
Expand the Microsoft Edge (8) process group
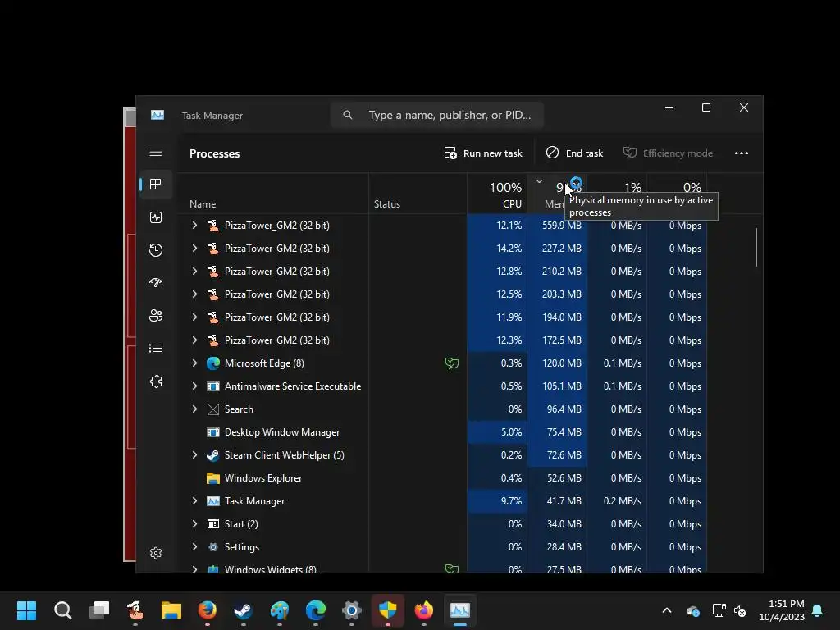194,363
